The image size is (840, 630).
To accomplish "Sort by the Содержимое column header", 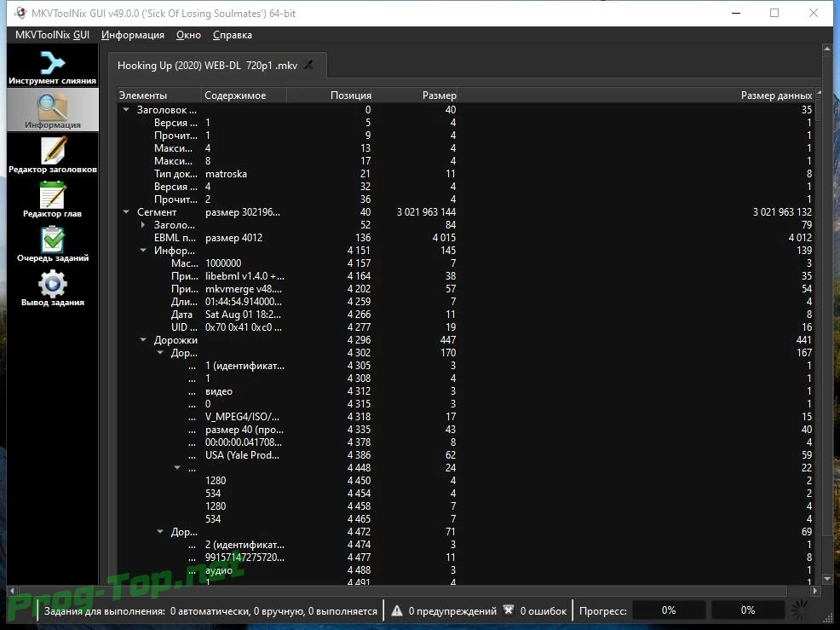I will click(245, 95).
